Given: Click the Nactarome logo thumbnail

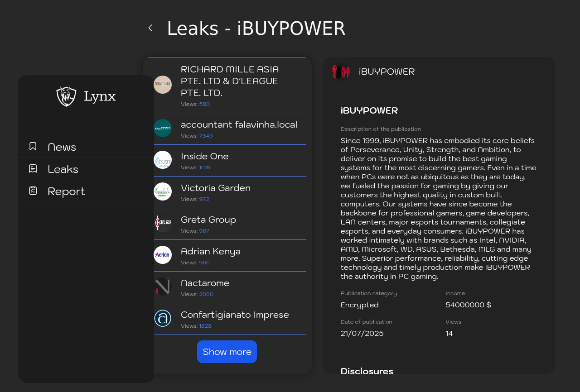Looking at the screenshot, I should click(x=163, y=287).
